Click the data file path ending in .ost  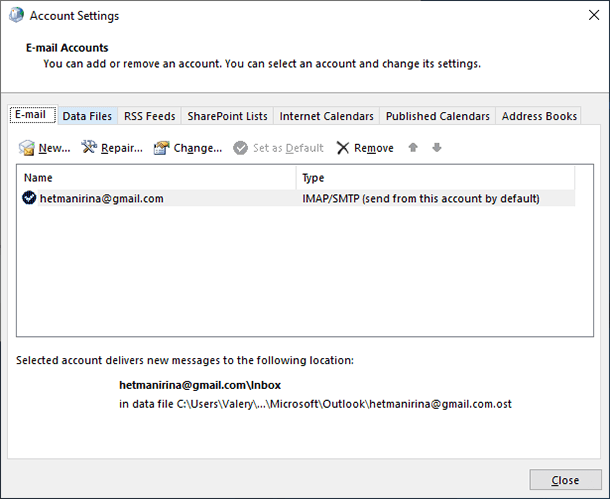click(x=315, y=404)
